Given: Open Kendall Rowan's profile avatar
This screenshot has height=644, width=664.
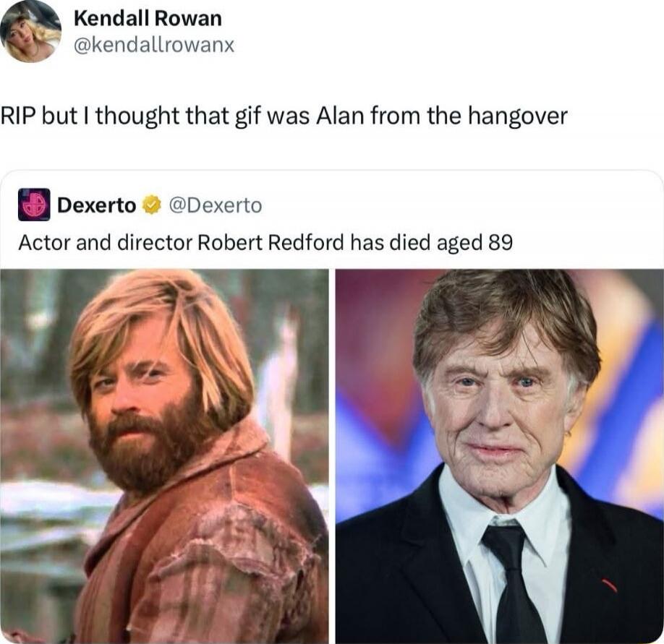Looking at the screenshot, I should [30, 31].
